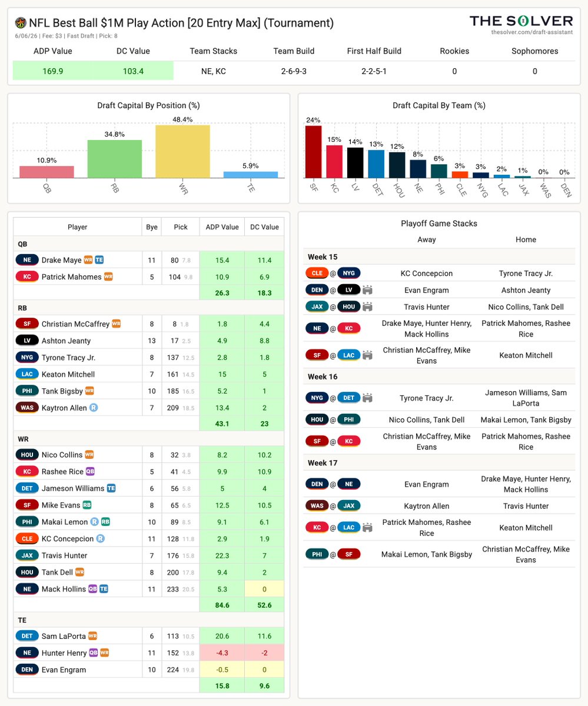Image resolution: width=588 pixels, height=706 pixels.
Task: Click the ADP Value column header in the player table
Action: [222, 227]
